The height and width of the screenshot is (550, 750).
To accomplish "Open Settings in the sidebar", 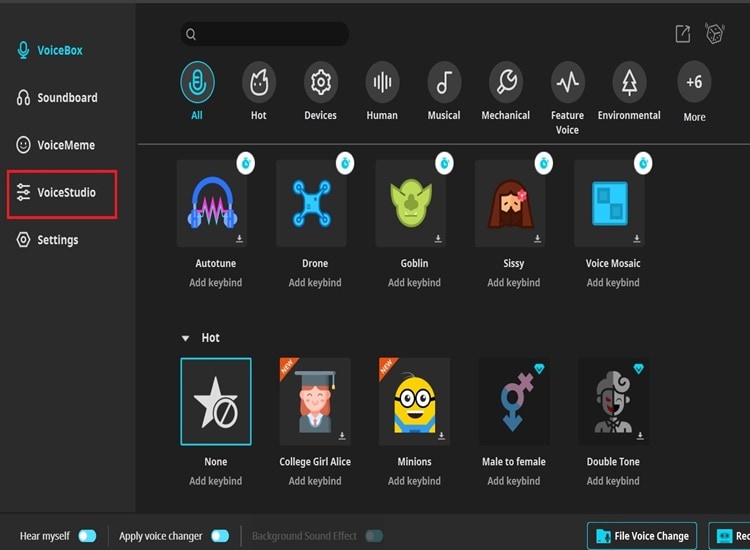I will pyautogui.click(x=47, y=240).
